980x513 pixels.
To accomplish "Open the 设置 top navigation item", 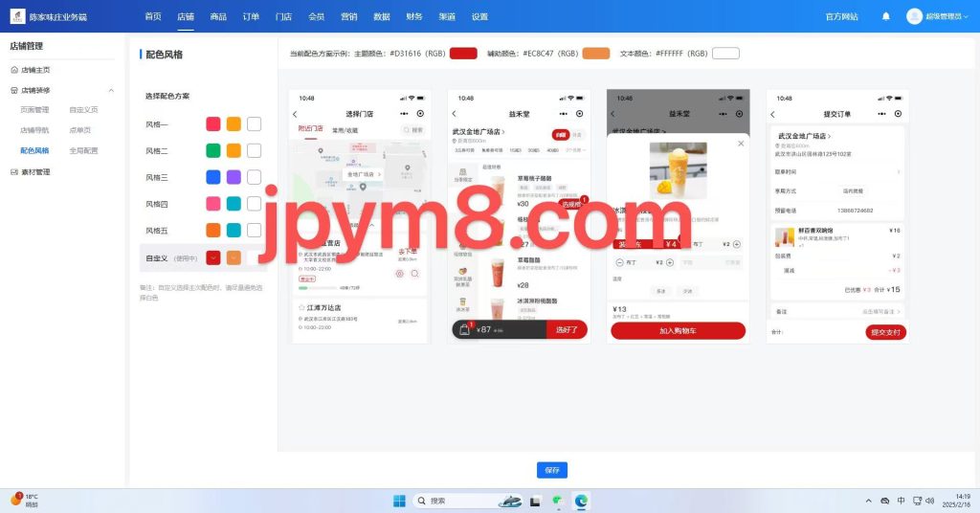I will (x=479, y=17).
